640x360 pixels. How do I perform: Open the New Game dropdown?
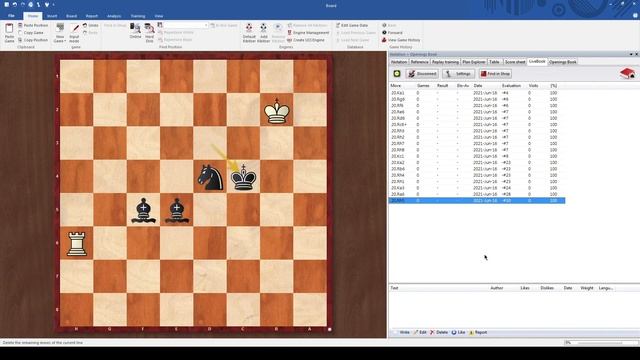pyautogui.click(x=60, y=33)
